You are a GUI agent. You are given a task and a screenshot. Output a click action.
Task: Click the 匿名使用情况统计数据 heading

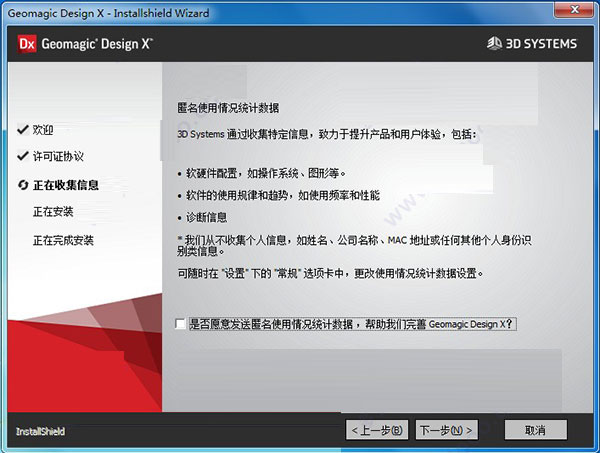point(228,108)
